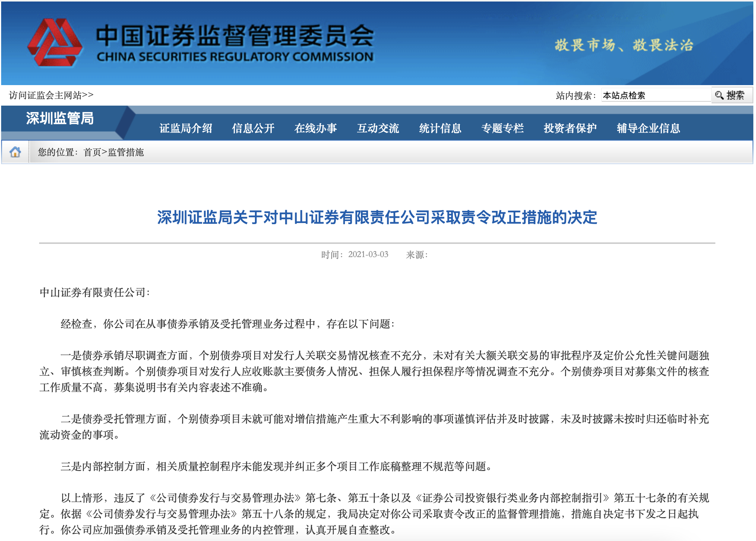756x541 pixels.
Task: Open the 互动交流 menu
Action: (x=378, y=128)
